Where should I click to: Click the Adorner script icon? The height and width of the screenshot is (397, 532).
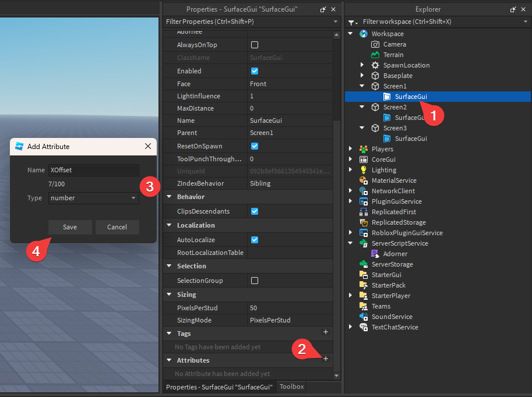376,254
